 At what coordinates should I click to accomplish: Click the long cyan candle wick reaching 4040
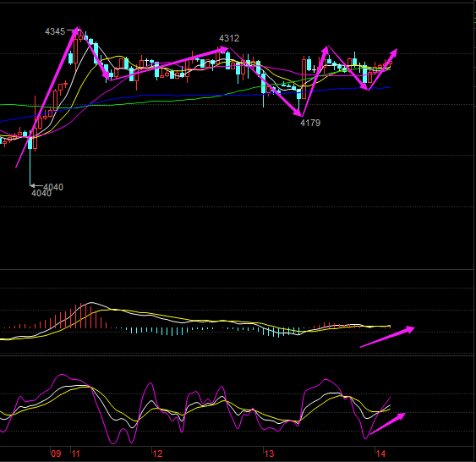click(30, 167)
